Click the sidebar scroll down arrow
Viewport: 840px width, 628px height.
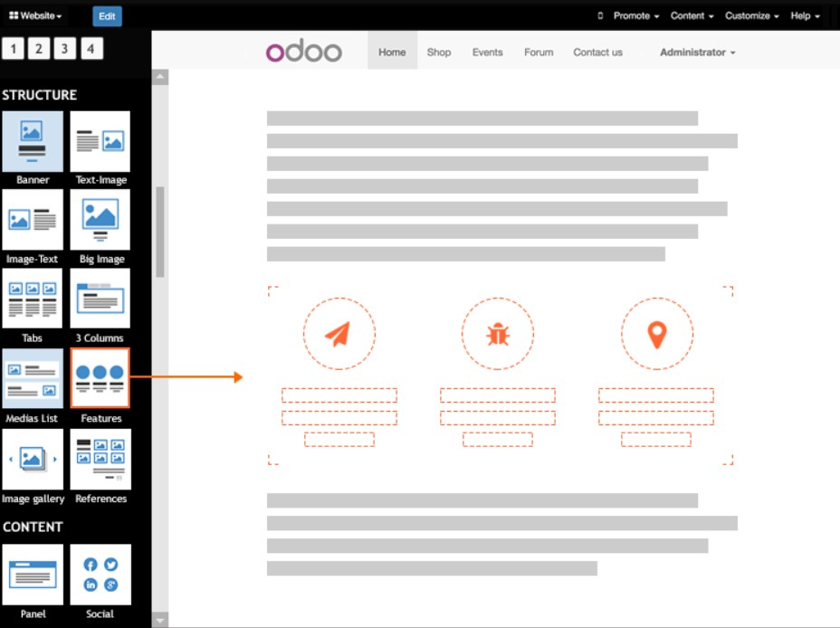click(x=160, y=620)
